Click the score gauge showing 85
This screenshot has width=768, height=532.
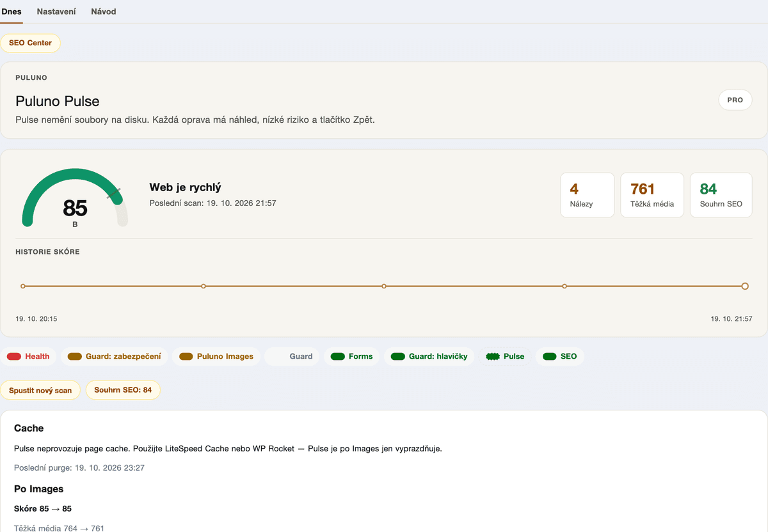click(x=75, y=198)
